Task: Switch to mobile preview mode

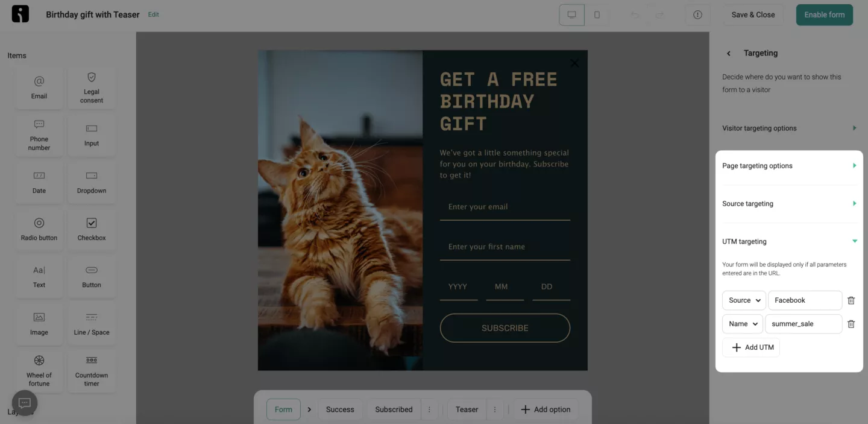Action: 597,15
